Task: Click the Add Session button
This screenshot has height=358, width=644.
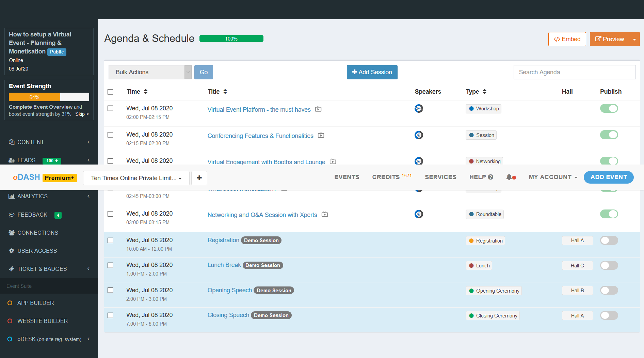Action: pyautogui.click(x=372, y=72)
